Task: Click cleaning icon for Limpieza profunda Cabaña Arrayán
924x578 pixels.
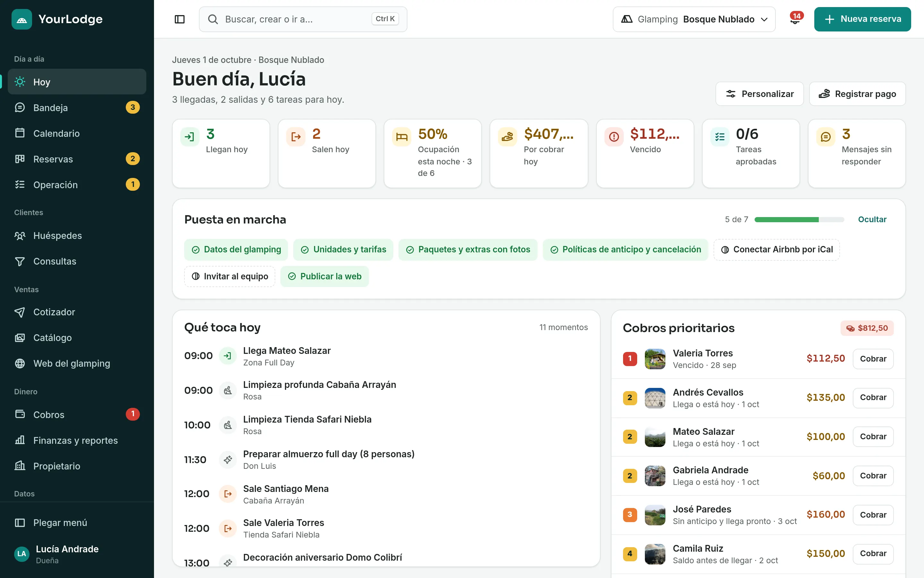Action: pyautogui.click(x=228, y=390)
